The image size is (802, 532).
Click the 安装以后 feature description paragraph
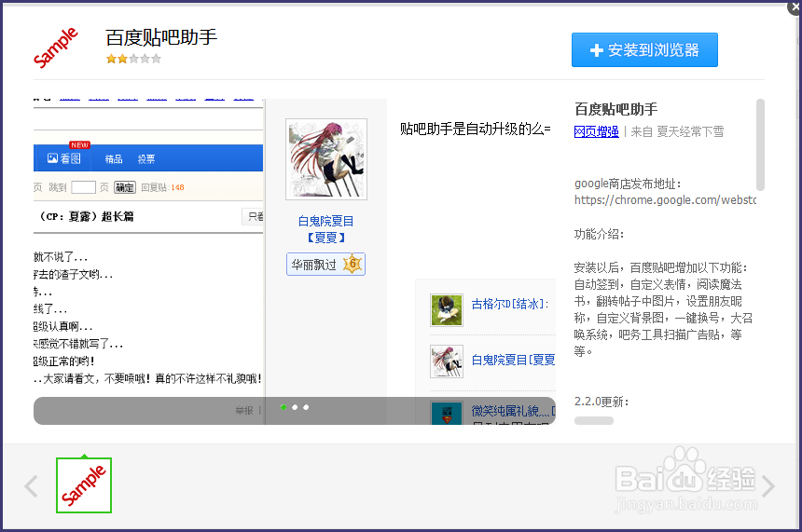click(663, 309)
